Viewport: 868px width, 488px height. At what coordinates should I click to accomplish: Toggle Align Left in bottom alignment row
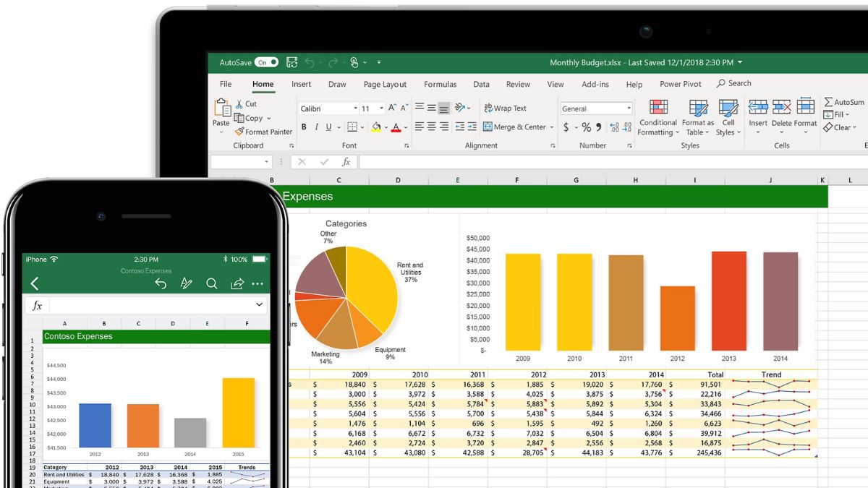(420, 127)
